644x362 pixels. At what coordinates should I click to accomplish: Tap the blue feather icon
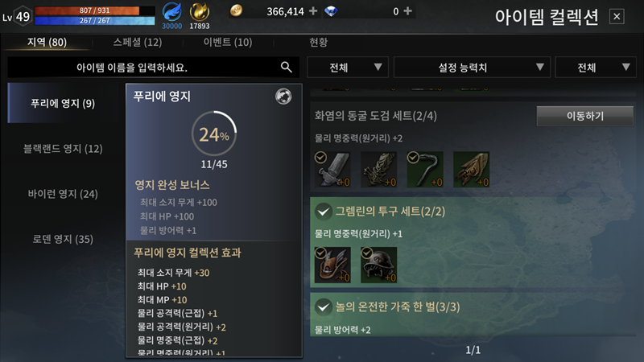coord(171,11)
